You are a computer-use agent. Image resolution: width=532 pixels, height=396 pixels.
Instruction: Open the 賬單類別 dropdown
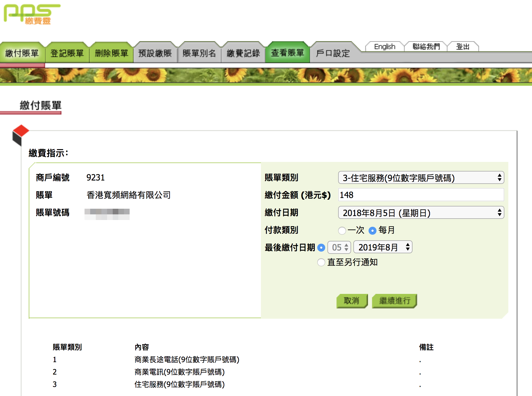coord(421,178)
